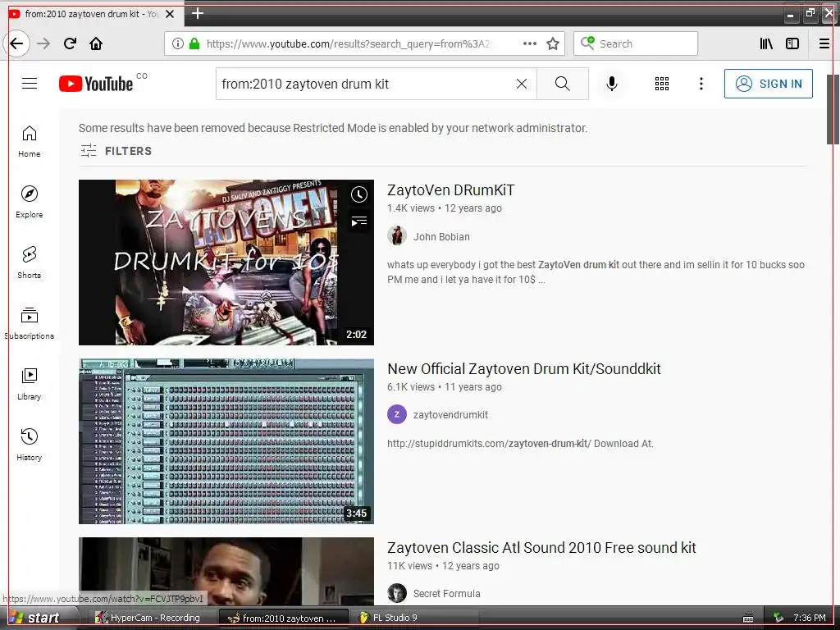
Task: Select the stupiddrumkits.com description text
Action: point(520,444)
